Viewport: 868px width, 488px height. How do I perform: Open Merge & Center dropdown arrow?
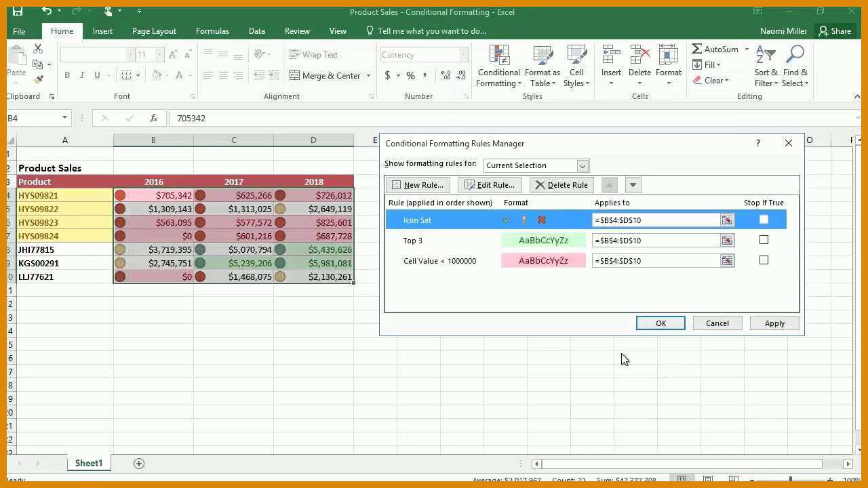[x=369, y=75]
